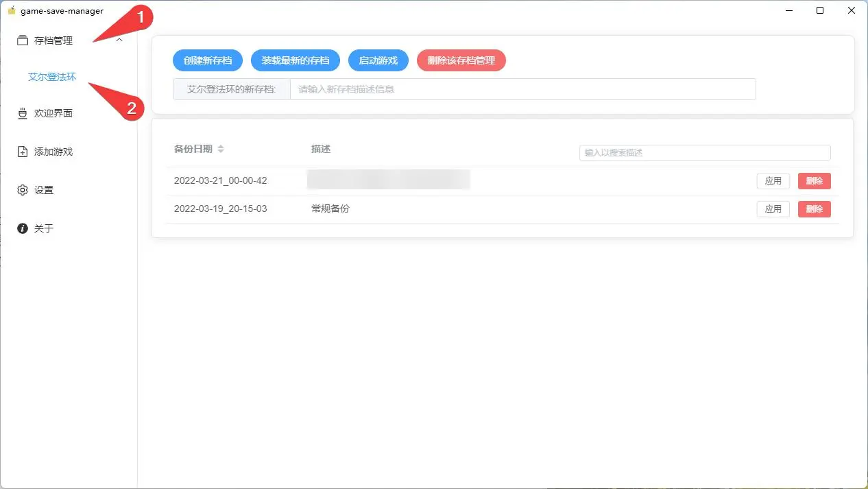Click 装载最新的存档 button
Screen dimensions: 868x489
(x=296, y=60)
